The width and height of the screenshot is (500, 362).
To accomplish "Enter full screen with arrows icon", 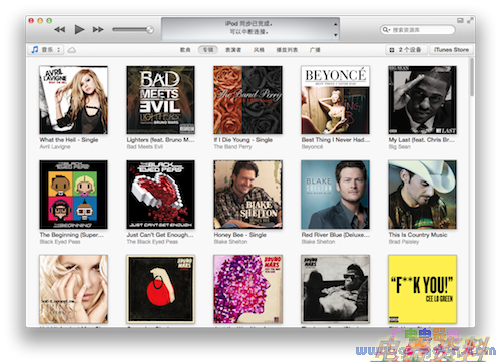I will pyautogui.click(x=470, y=21).
